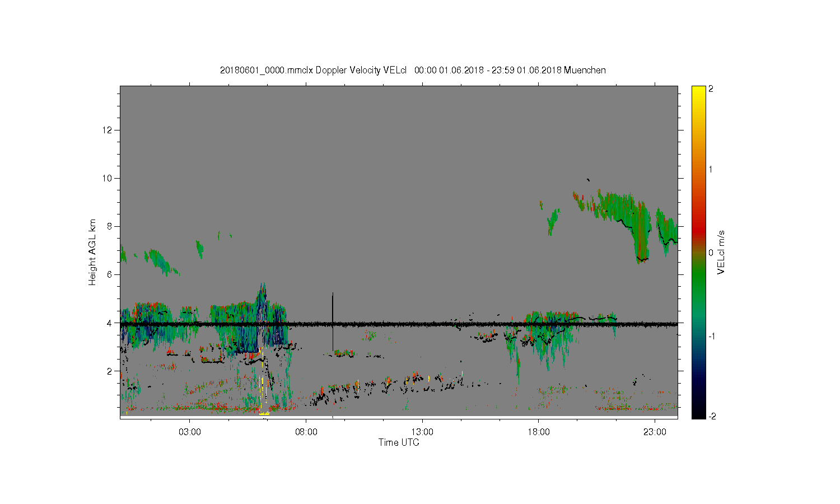Viewport: 840px width, 504px height.
Task: Click the 'Time UTC' axis label
Action: (x=399, y=442)
